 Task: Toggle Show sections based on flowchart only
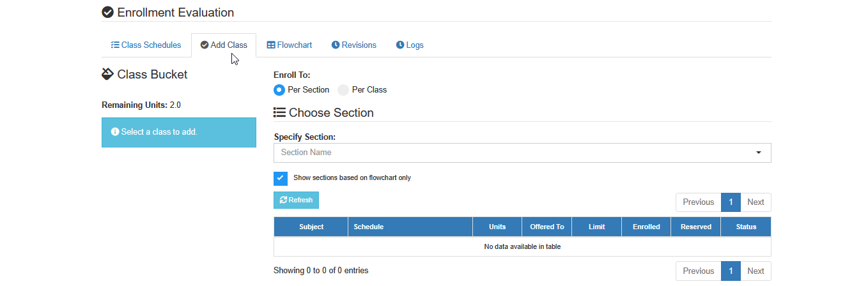pyautogui.click(x=281, y=178)
